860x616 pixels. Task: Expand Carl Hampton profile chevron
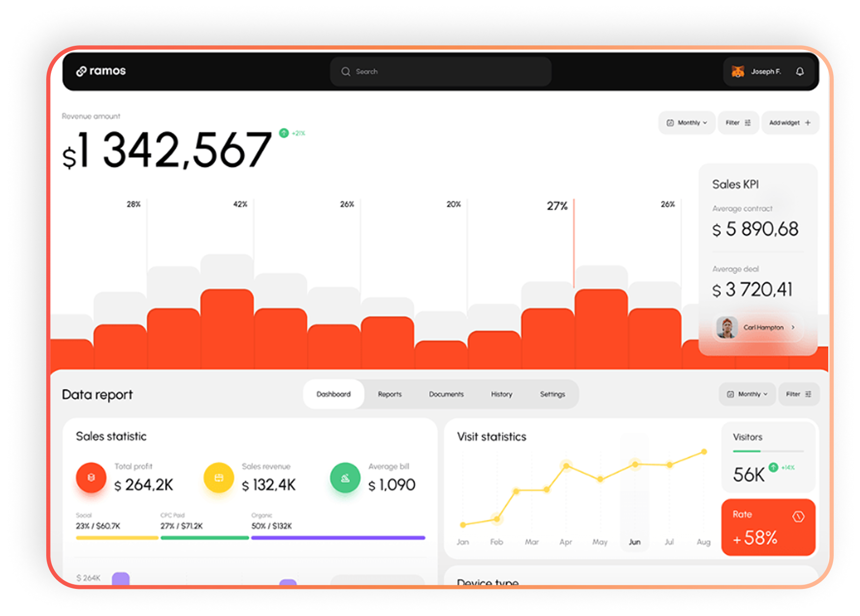[x=793, y=327]
